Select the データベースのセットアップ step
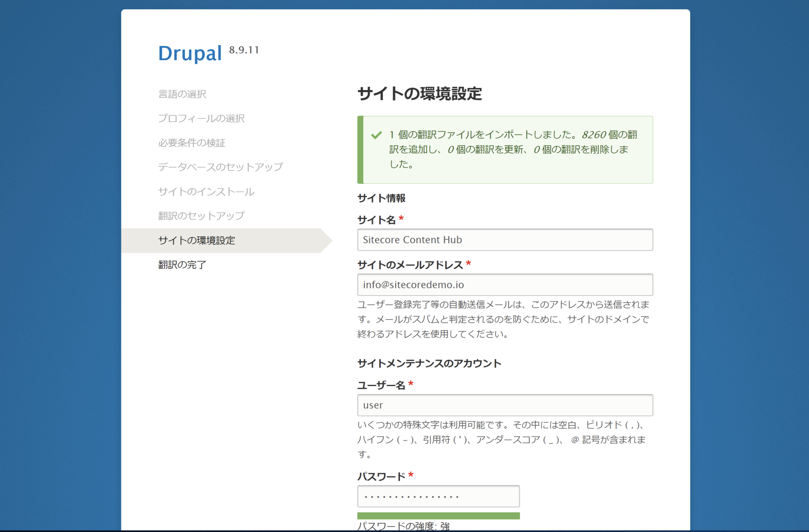 click(x=221, y=167)
